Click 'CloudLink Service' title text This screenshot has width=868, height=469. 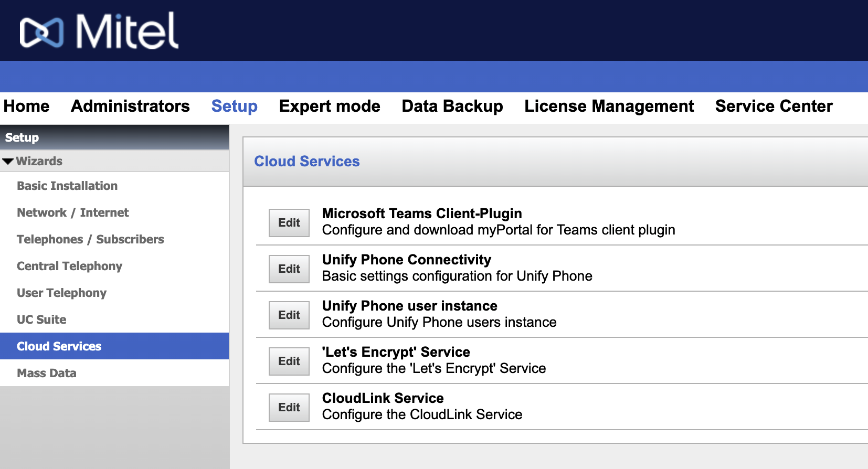pos(383,398)
